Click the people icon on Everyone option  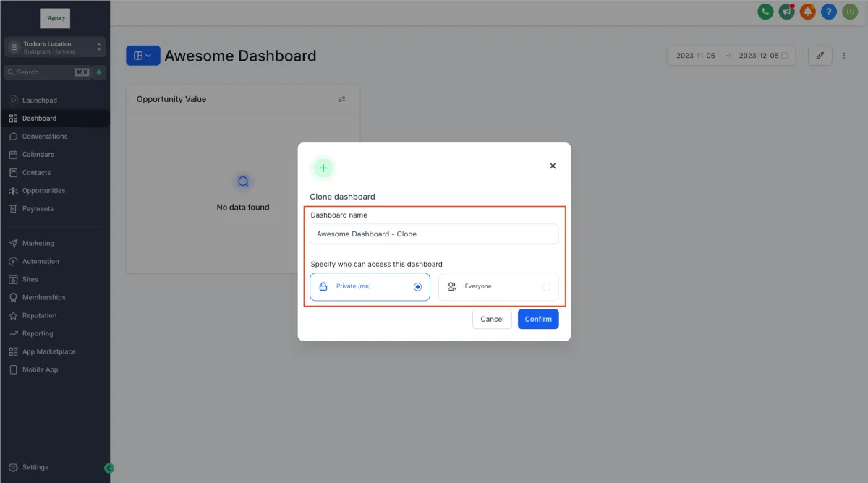452,286
